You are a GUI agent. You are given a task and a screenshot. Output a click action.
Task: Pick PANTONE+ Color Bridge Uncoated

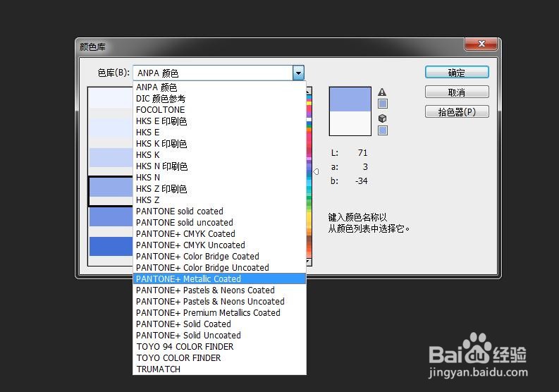[219, 267]
